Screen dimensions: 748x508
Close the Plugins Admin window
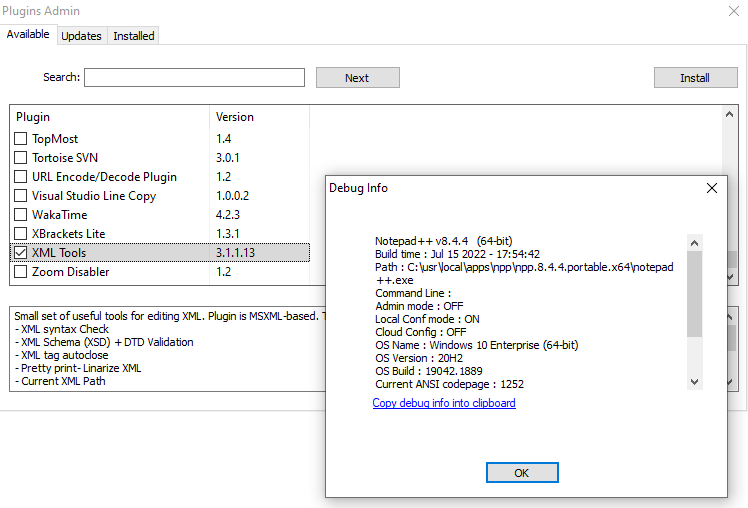(x=734, y=10)
